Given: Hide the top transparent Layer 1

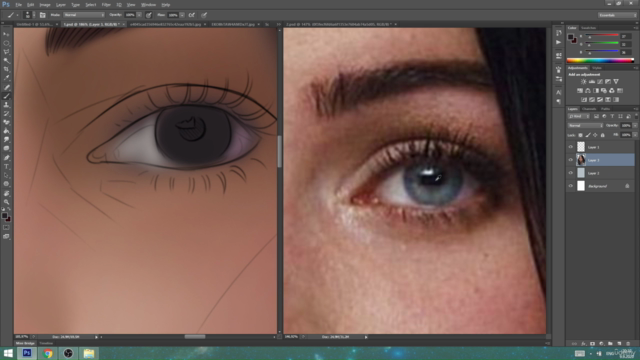Looking at the screenshot, I should [x=571, y=147].
